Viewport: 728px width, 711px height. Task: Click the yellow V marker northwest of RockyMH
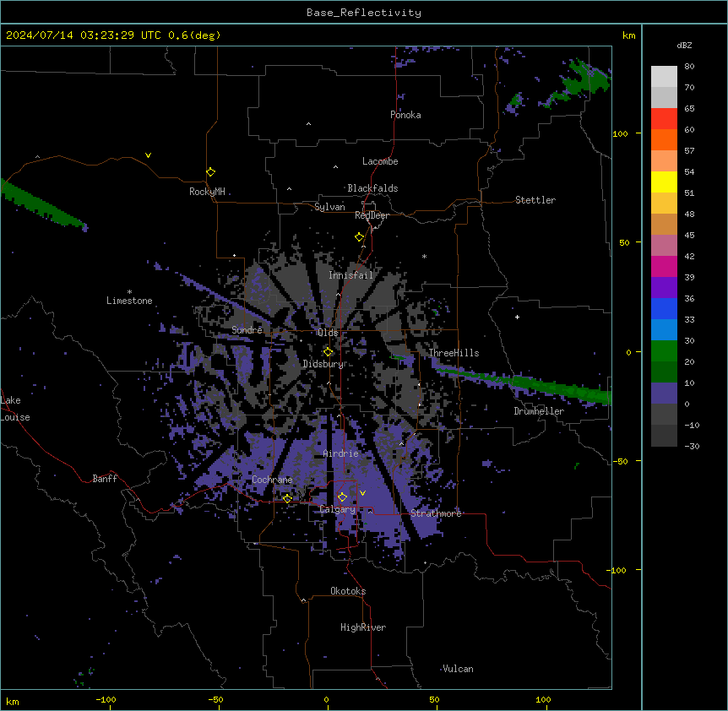(148, 155)
